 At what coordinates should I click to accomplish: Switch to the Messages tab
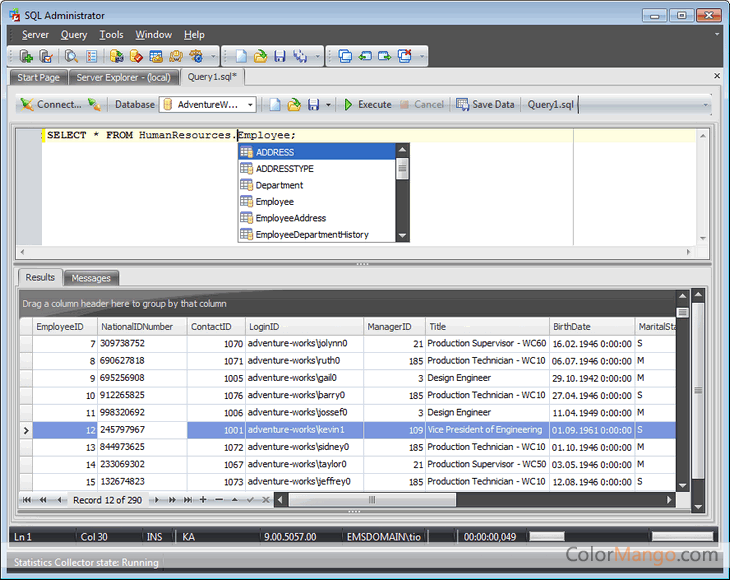click(x=91, y=278)
